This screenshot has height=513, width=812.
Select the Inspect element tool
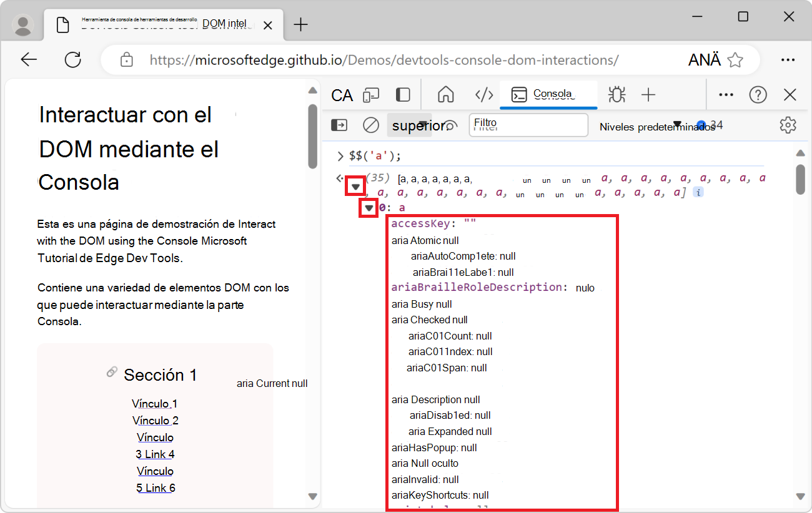point(342,95)
